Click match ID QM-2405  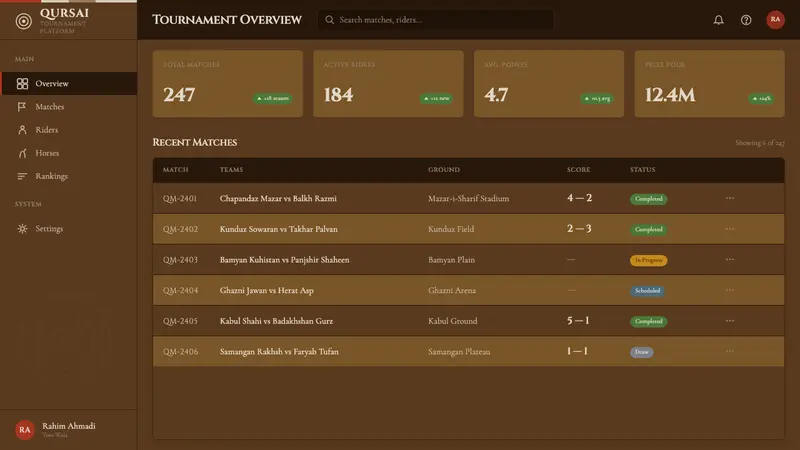point(180,321)
